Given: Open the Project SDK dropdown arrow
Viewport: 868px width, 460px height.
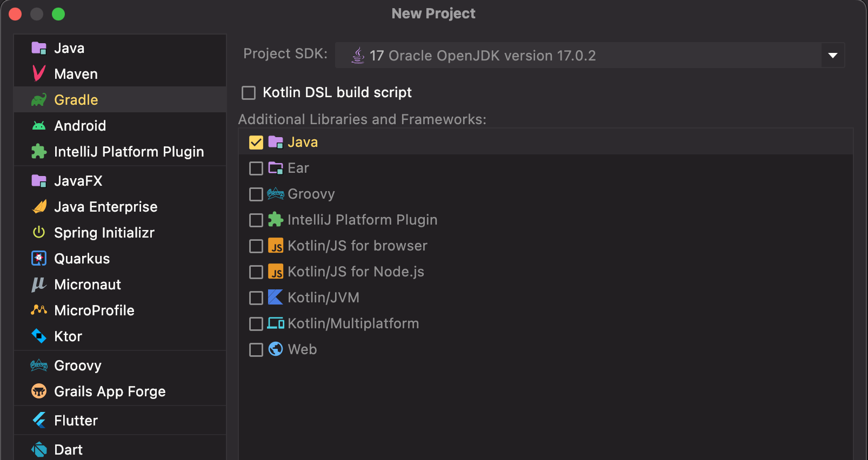Looking at the screenshot, I should click(x=832, y=55).
